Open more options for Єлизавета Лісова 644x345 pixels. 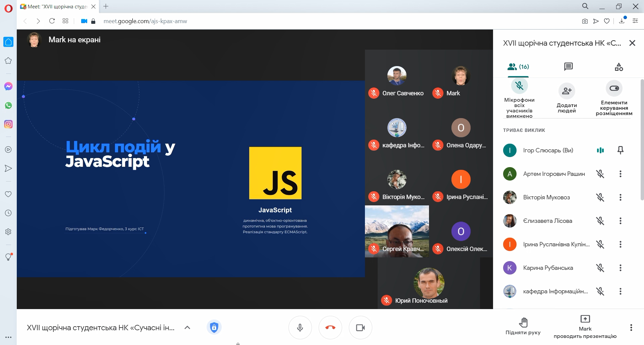click(x=621, y=221)
